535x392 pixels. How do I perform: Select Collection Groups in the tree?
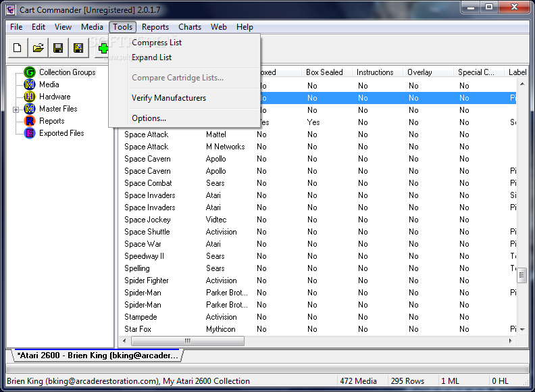tap(68, 72)
